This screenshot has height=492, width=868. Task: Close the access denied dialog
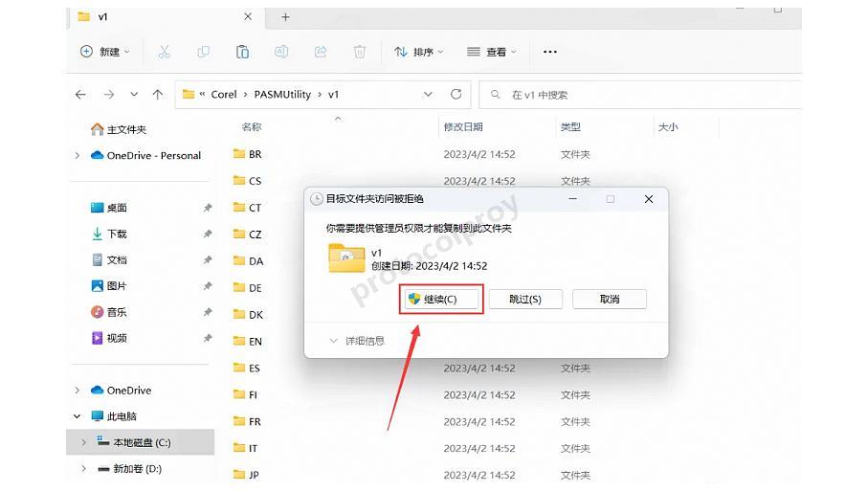click(649, 199)
